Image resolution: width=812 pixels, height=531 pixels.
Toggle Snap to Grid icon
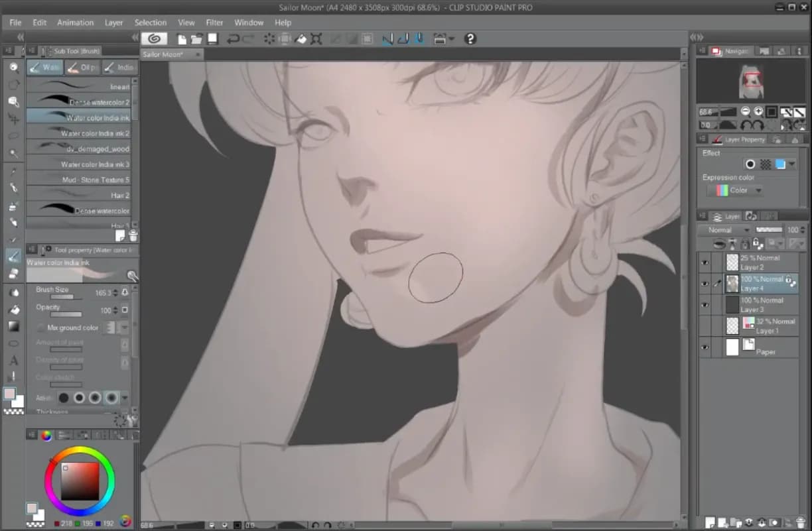[419, 39]
